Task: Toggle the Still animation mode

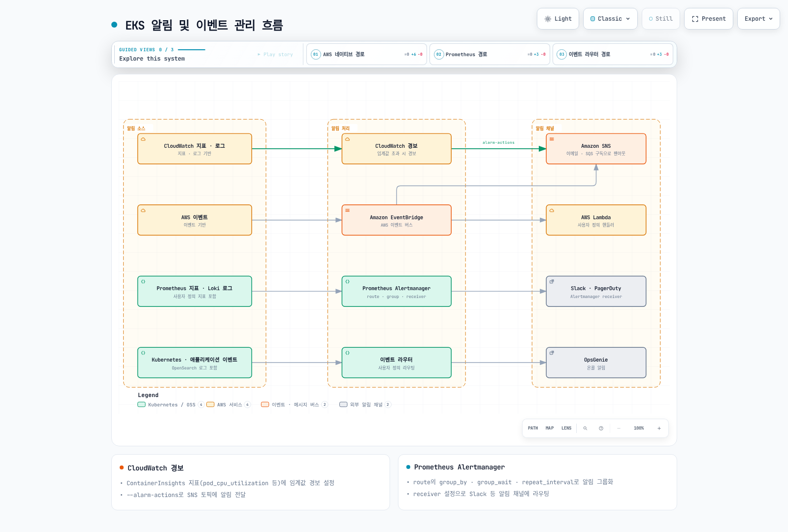Action: [660, 19]
